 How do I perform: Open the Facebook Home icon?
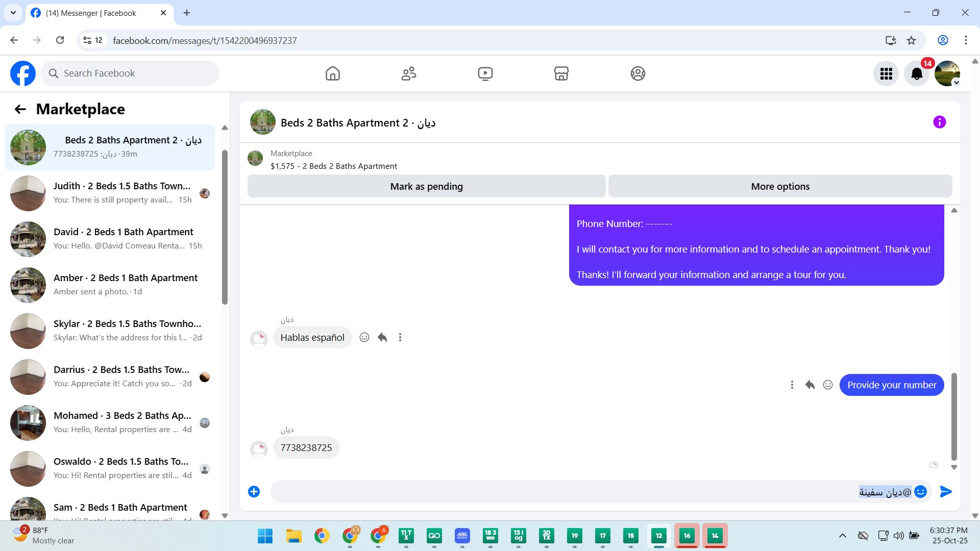[x=332, y=73]
